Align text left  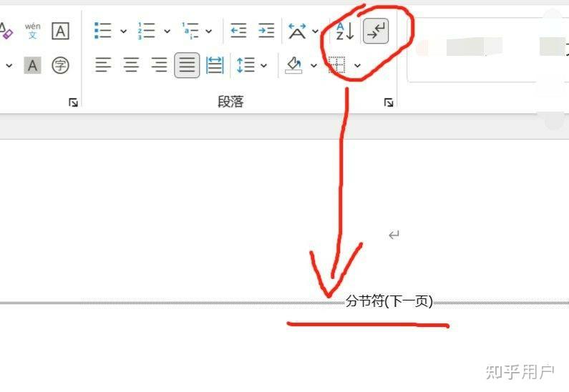tap(103, 65)
